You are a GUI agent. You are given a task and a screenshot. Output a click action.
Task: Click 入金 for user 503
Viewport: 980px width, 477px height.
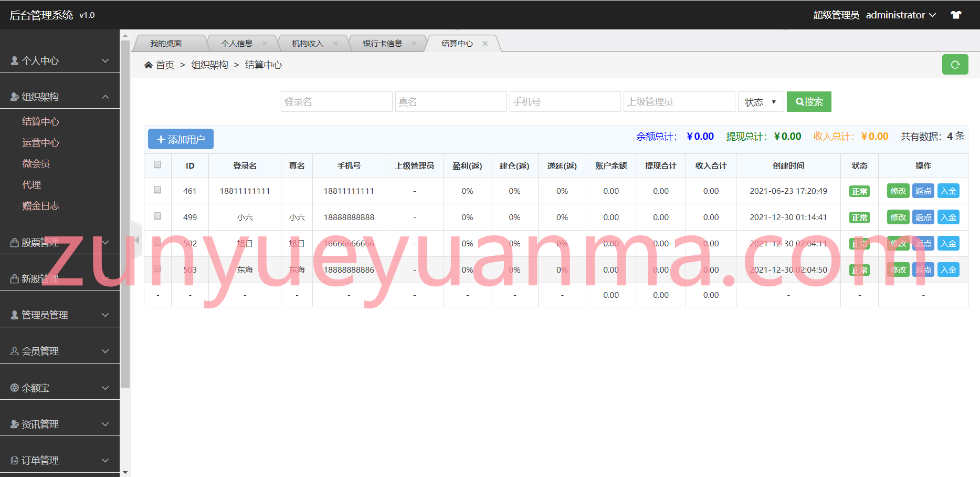pos(949,270)
